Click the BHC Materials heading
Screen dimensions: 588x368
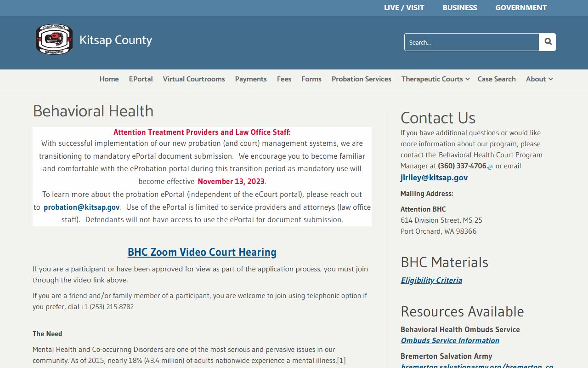point(444,262)
